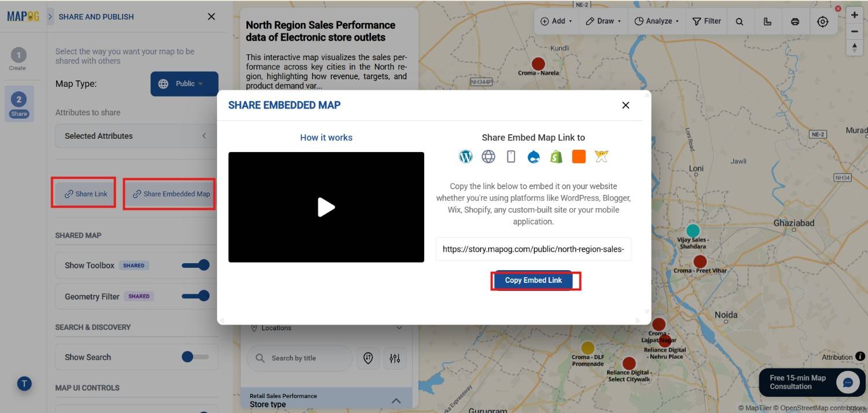The height and width of the screenshot is (413, 868).
Task: Select the Shopify bag icon
Action: tap(556, 157)
